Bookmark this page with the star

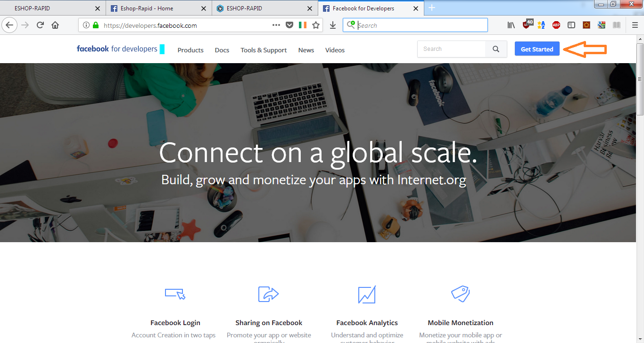pyautogui.click(x=316, y=25)
